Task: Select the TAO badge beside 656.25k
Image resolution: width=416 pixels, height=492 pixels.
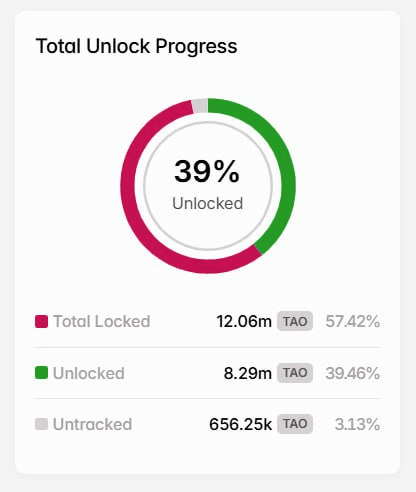Action: [295, 424]
